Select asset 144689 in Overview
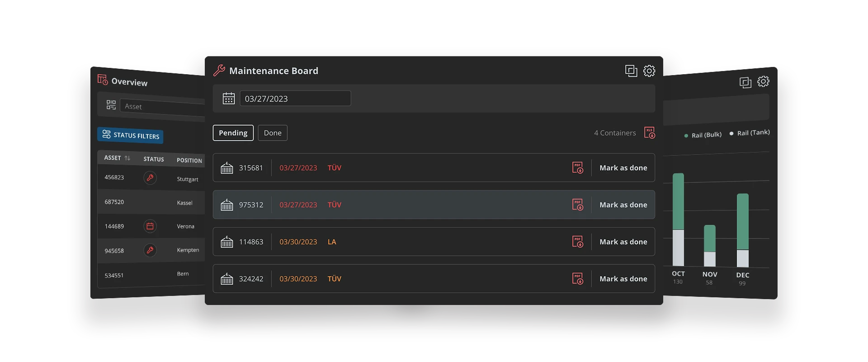This screenshot has height=362, width=868. click(114, 226)
